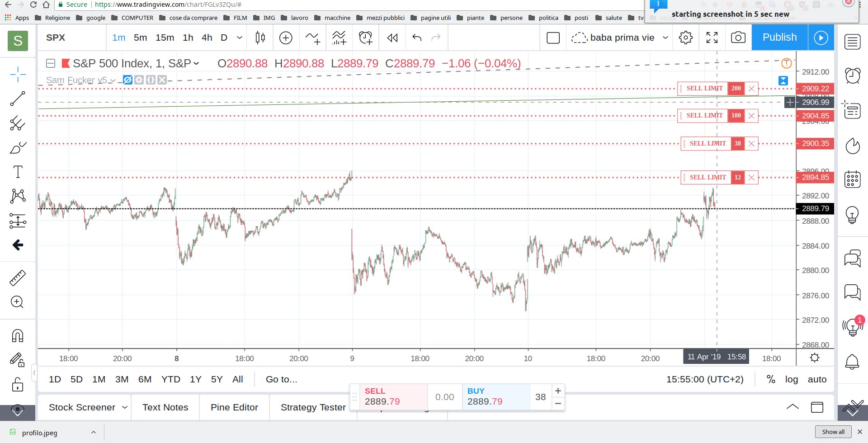The width and height of the screenshot is (868, 443).
Task: Collapse the S&P 500 Index legend
Action: point(51,64)
